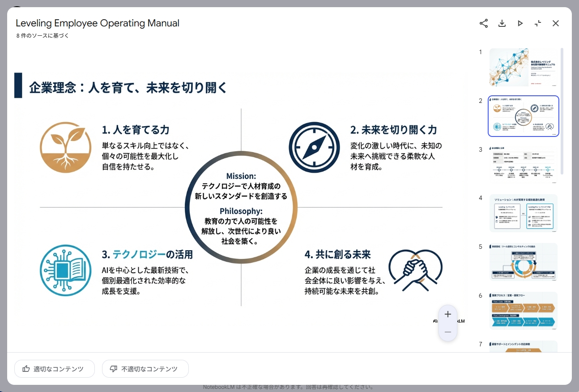Zoom in with the plus button
Image resolution: width=579 pixels, height=392 pixels.
[448, 314]
